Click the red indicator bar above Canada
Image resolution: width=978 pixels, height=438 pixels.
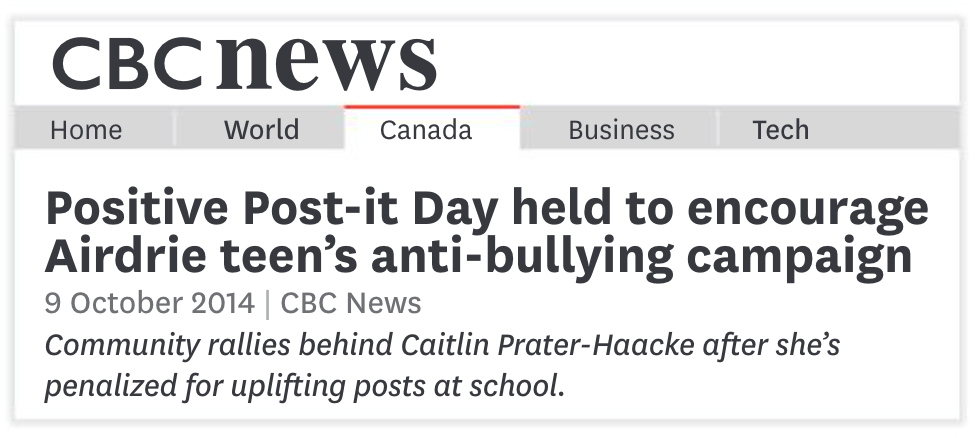pyautogui.click(x=432, y=107)
